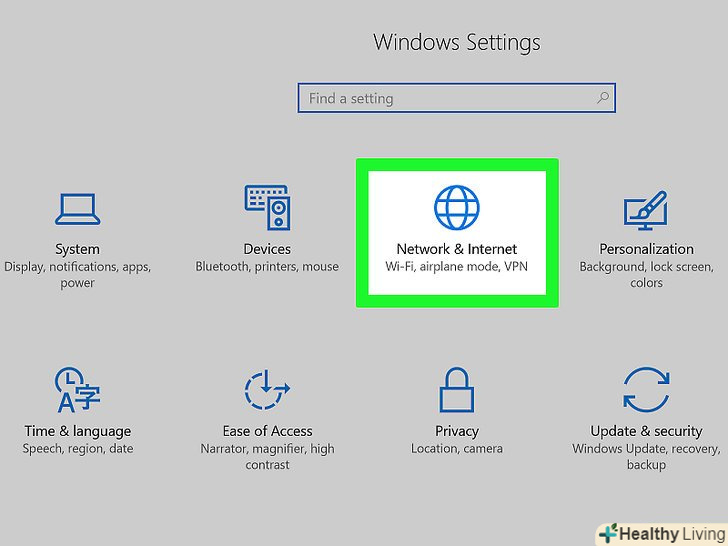Open Devices keyboard and speaker icon
The height and width of the screenshot is (546, 728).
pos(267,208)
